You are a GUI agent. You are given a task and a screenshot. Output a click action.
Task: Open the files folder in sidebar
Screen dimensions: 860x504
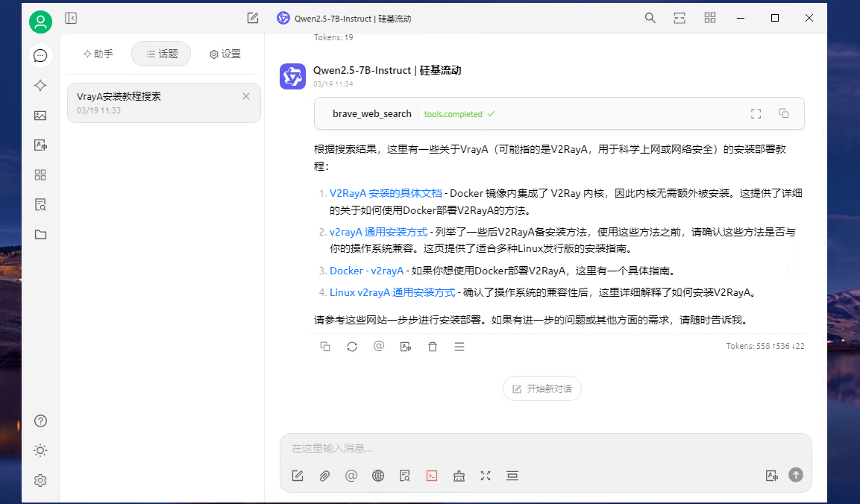pyautogui.click(x=40, y=235)
